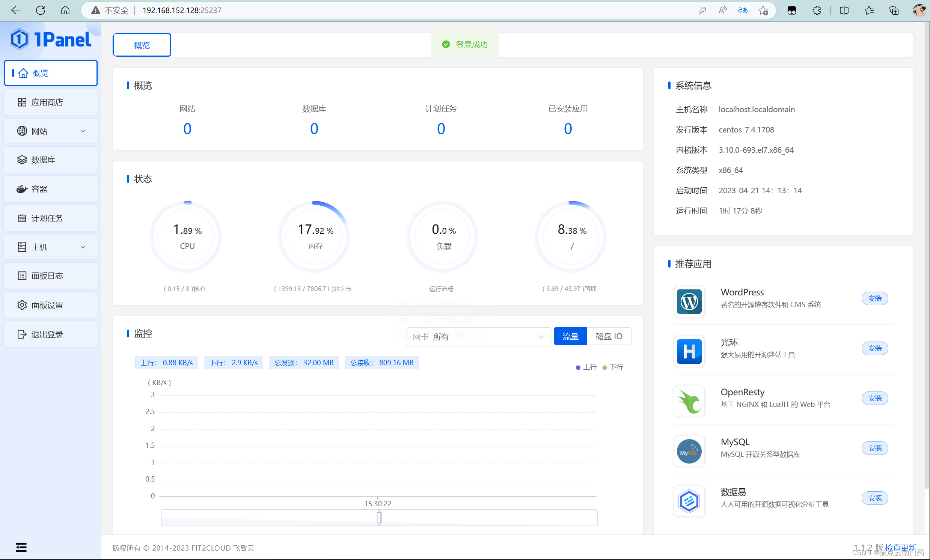Viewport: 930px width, 560px height.
Task: Click browser refresh icon
Action: pyautogui.click(x=41, y=10)
